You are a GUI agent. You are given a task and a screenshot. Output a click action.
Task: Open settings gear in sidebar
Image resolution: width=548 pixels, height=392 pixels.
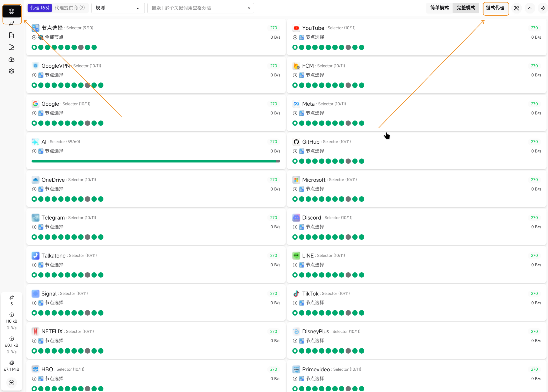pyautogui.click(x=12, y=71)
